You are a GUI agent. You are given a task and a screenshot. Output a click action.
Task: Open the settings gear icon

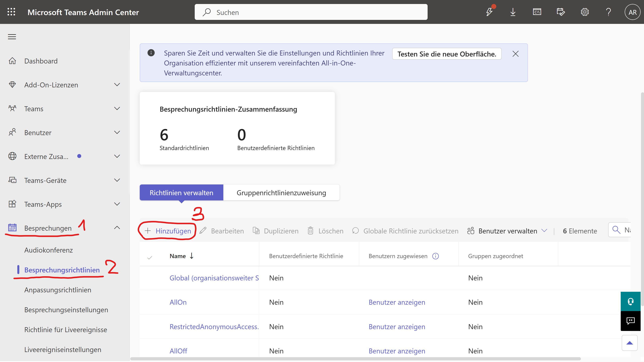click(x=584, y=12)
